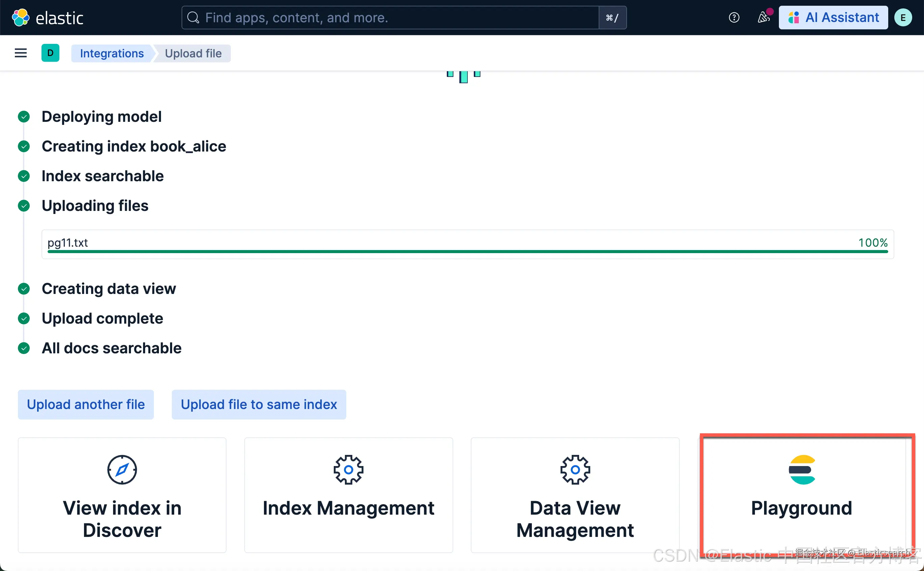Click the Playground Elasticsearch icon
The width and height of the screenshot is (924, 571).
click(801, 469)
